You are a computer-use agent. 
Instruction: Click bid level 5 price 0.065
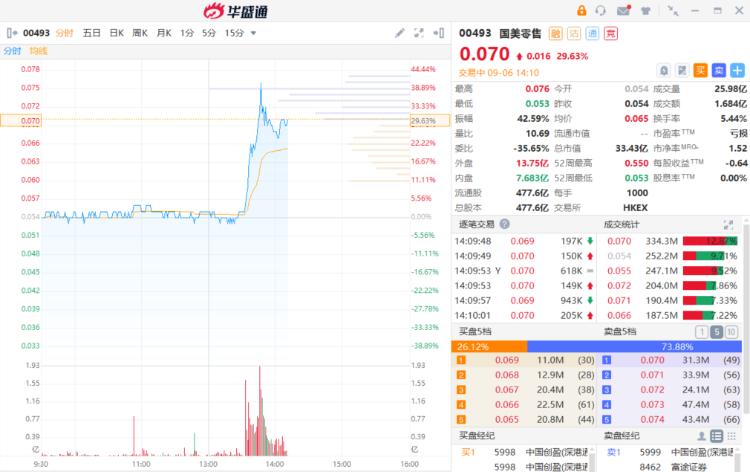pyautogui.click(x=507, y=419)
